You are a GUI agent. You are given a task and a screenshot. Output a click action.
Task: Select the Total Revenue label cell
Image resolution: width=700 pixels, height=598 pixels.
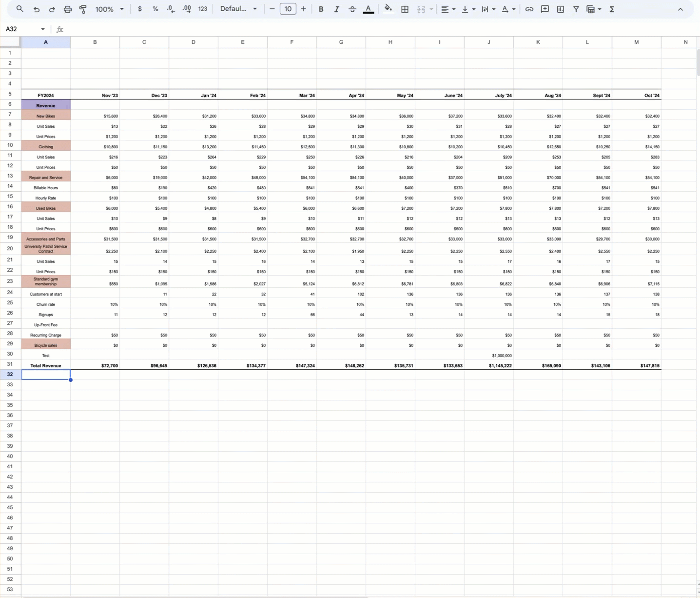pyautogui.click(x=46, y=365)
